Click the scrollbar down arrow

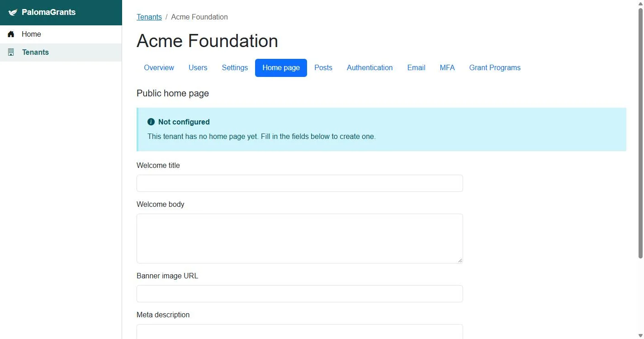point(640,335)
